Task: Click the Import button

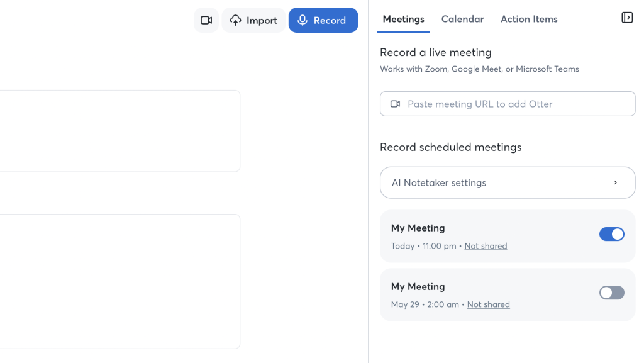Action: (253, 20)
